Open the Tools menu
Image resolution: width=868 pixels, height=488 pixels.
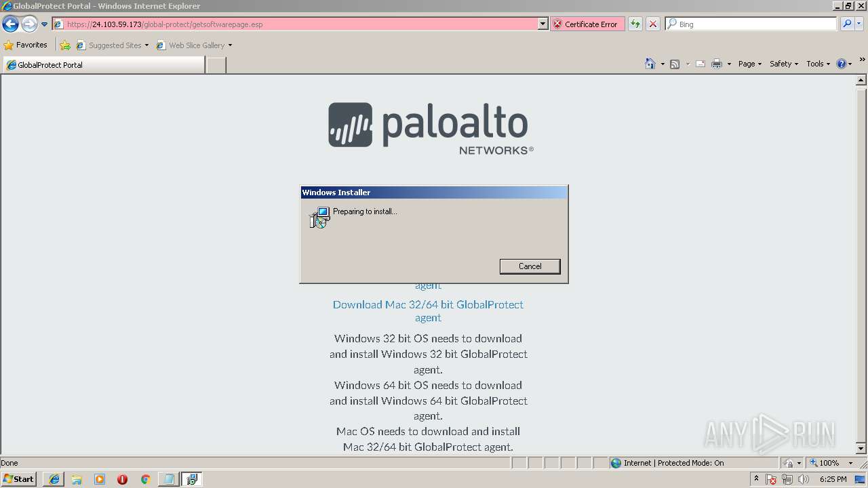point(818,64)
